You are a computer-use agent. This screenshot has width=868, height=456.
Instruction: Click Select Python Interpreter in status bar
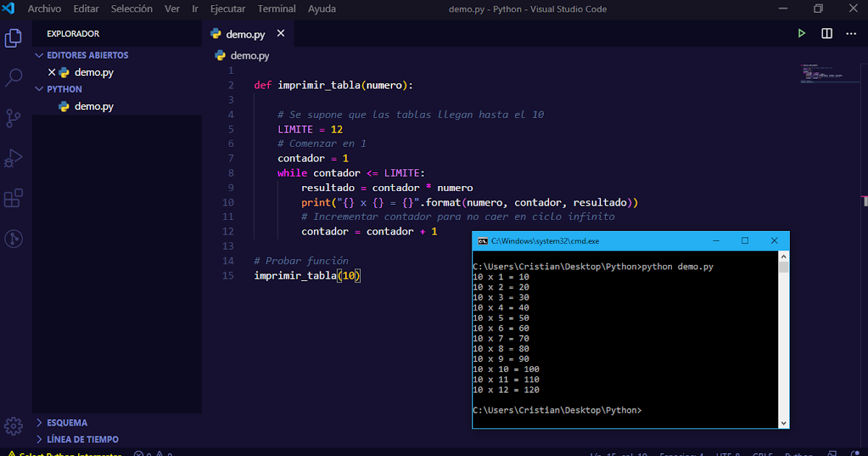(72, 453)
